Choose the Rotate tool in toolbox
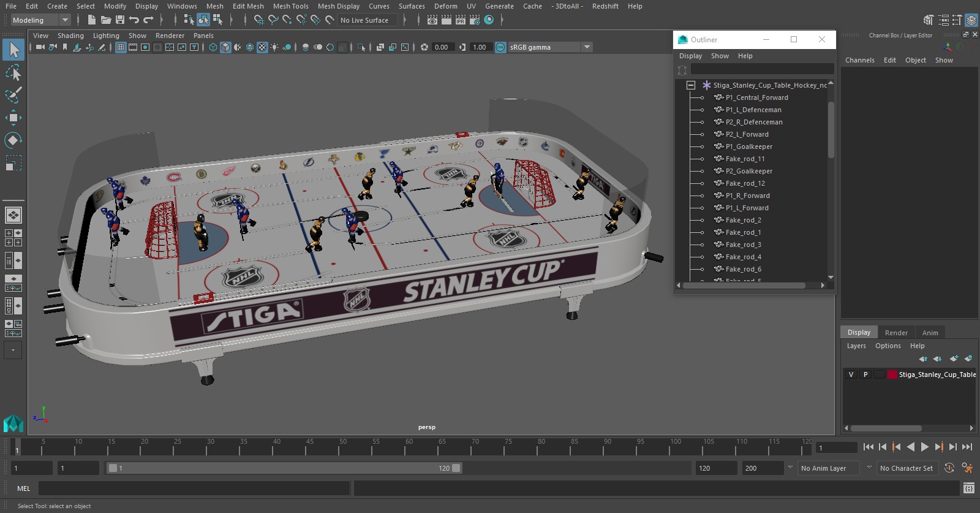980x513 pixels. pos(13,140)
